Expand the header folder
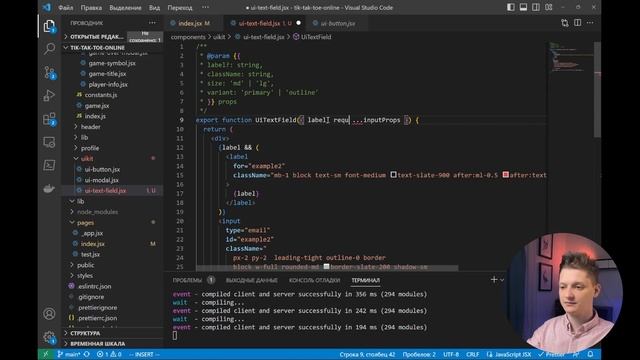The height and width of the screenshot is (360, 640). click(x=90, y=127)
